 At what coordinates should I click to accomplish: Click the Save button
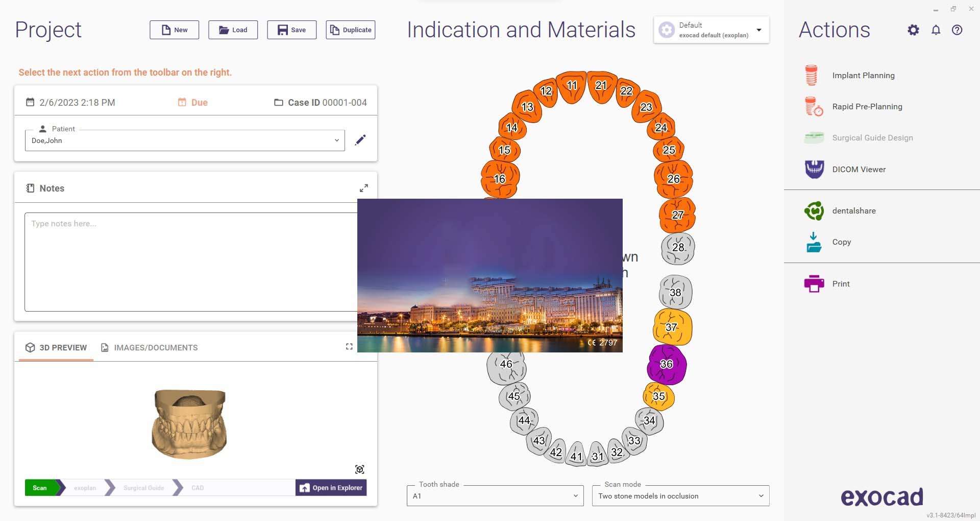click(291, 30)
